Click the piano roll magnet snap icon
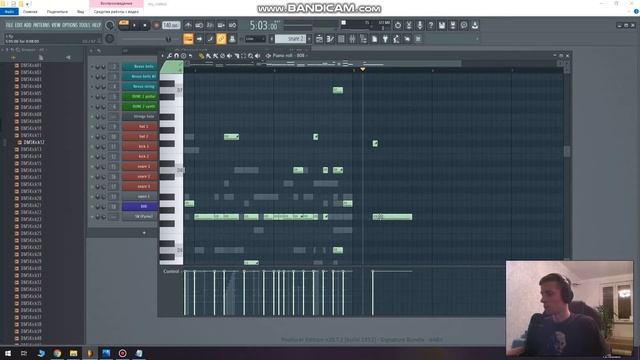Viewport: 640px width, 360px height. (176, 56)
